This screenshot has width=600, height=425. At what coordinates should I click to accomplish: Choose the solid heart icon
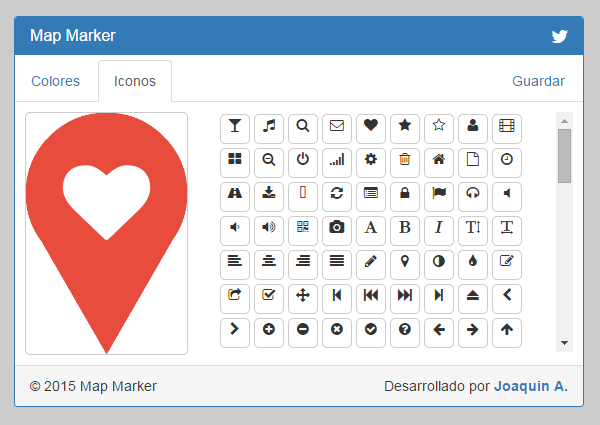[x=371, y=129]
